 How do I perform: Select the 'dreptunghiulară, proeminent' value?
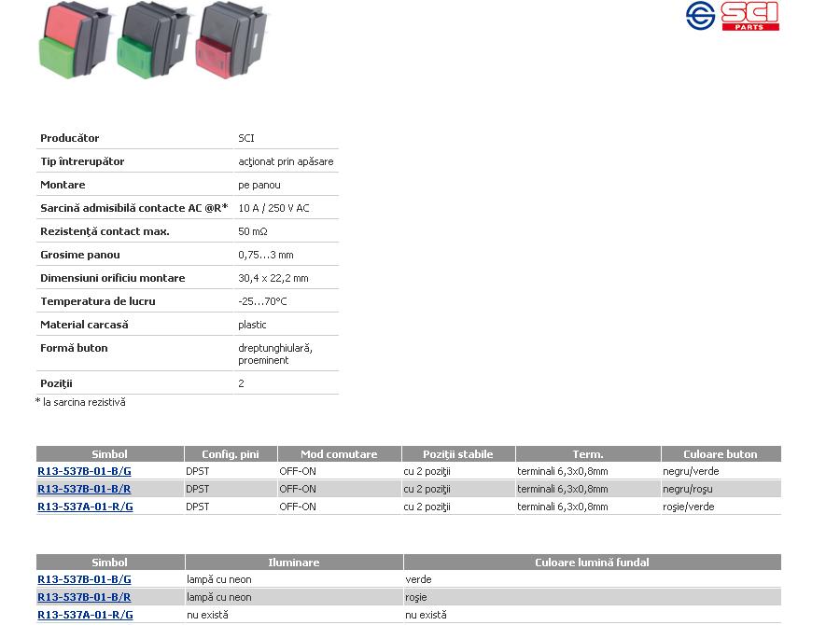tap(275, 354)
